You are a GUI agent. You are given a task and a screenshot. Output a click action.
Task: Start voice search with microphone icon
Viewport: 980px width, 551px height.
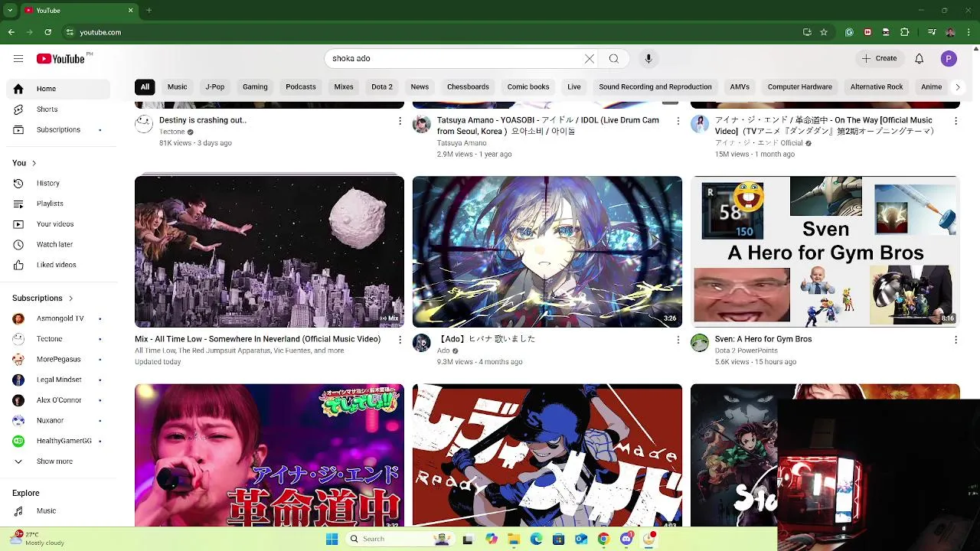pos(648,59)
